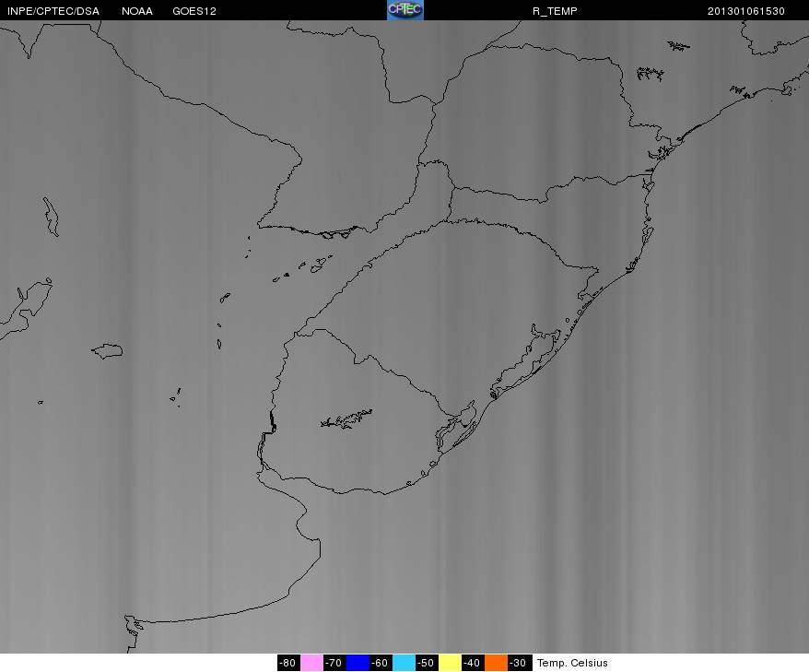This screenshot has height=672, width=809.
Task: Click the '-40' legend value
Action: [x=472, y=663]
